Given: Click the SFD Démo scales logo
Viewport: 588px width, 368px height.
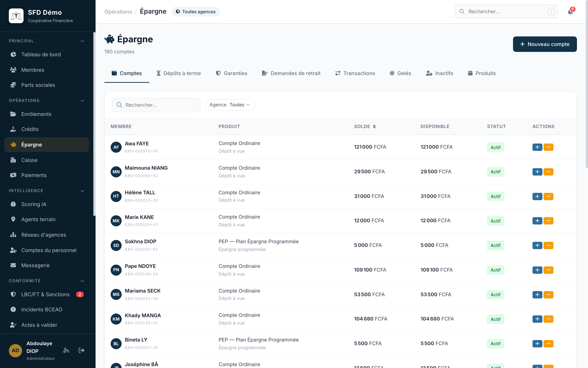Looking at the screenshot, I should 16,16.
